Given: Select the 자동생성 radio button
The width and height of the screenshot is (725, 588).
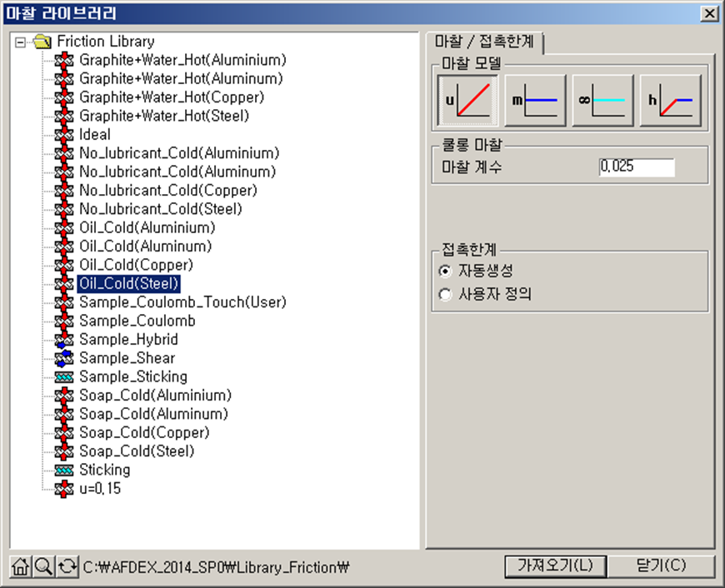Looking at the screenshot, I should tap(446, 272).
